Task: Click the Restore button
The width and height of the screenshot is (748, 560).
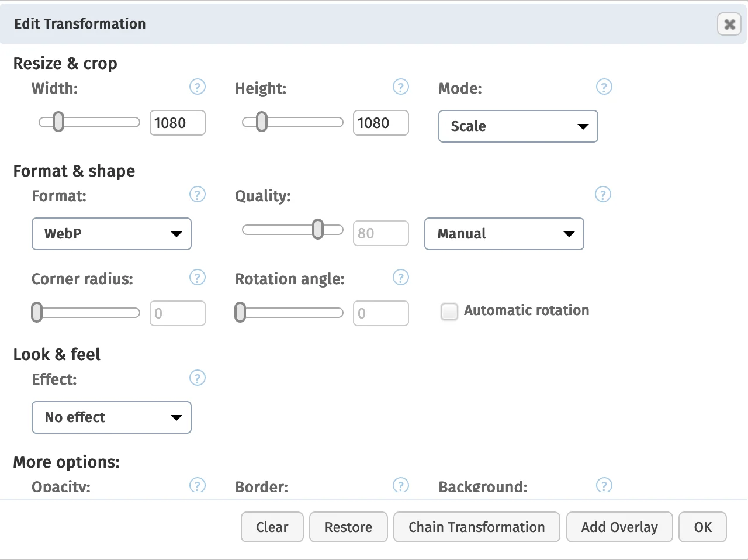Action: click(x=348, y=527)
